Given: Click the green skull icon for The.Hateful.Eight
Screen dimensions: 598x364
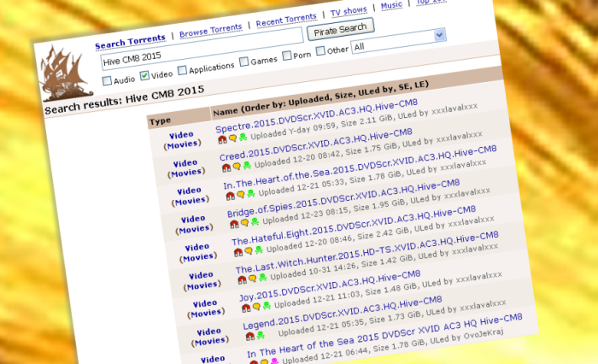Looking at the screenshot, I should (259, 250).
